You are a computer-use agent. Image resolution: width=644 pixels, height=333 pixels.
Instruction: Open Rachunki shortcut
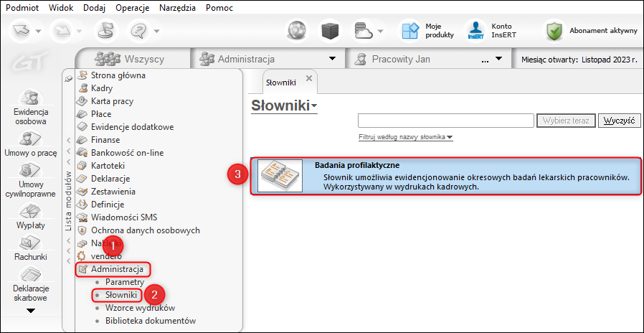(x=31, y=247)
